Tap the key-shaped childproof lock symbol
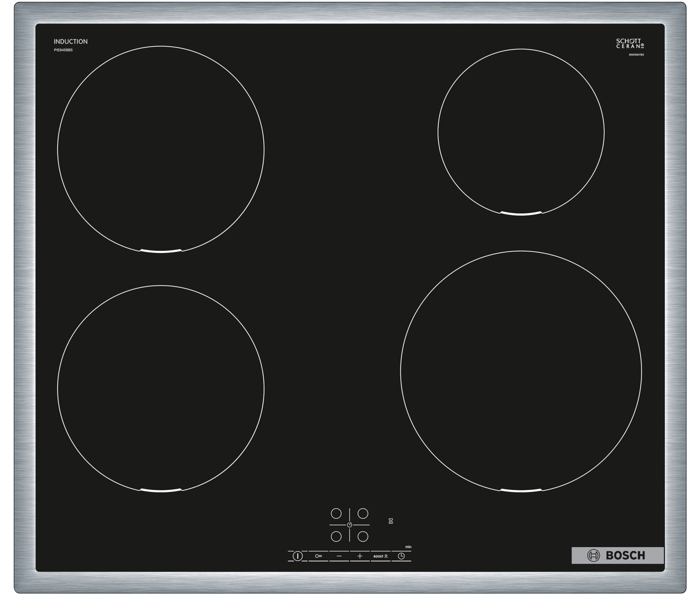 tap(318, 556)
